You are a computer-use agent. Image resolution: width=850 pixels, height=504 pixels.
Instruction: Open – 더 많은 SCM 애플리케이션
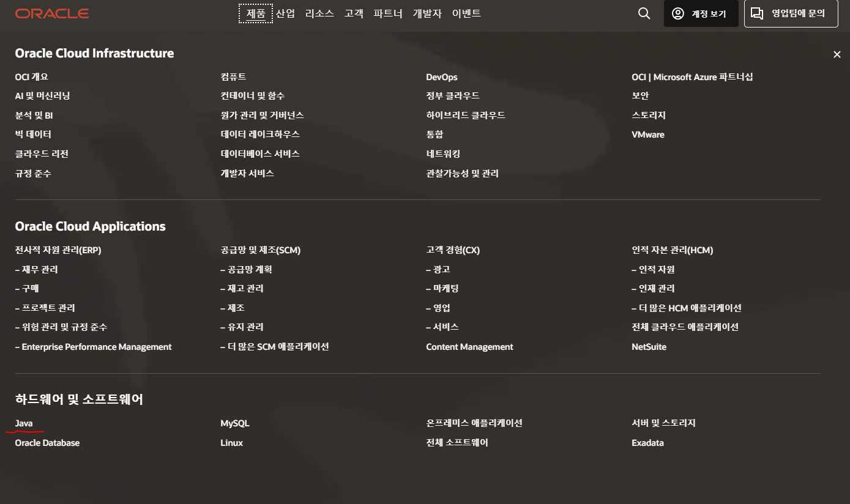[x=275, y=347]
